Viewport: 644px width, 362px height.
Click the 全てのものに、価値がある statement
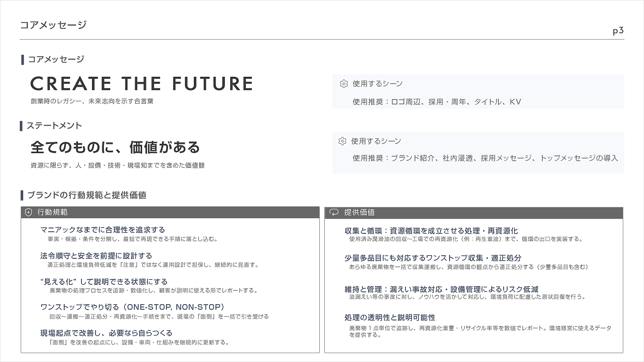115,147
